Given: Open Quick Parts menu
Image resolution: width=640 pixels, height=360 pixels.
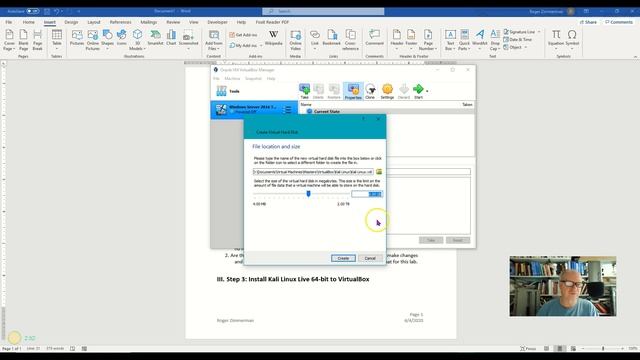Looking at the screenshot, I should (464, 40).
